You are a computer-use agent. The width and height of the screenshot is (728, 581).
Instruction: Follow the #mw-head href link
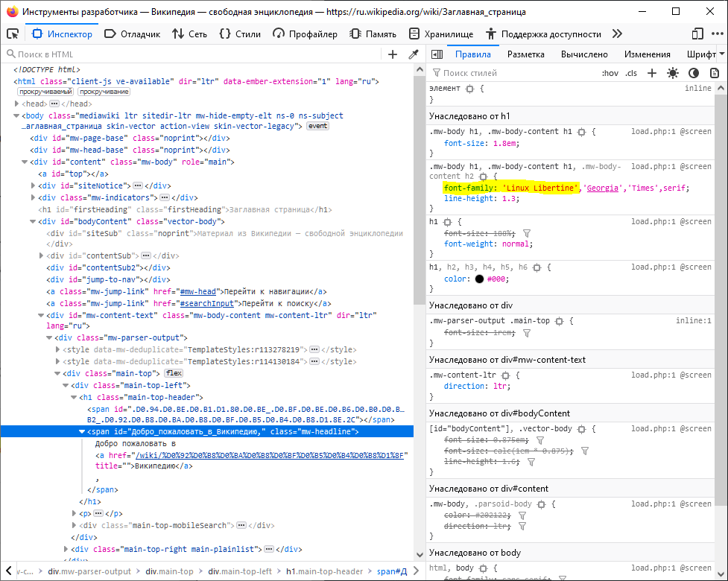[x=197, y=292]
